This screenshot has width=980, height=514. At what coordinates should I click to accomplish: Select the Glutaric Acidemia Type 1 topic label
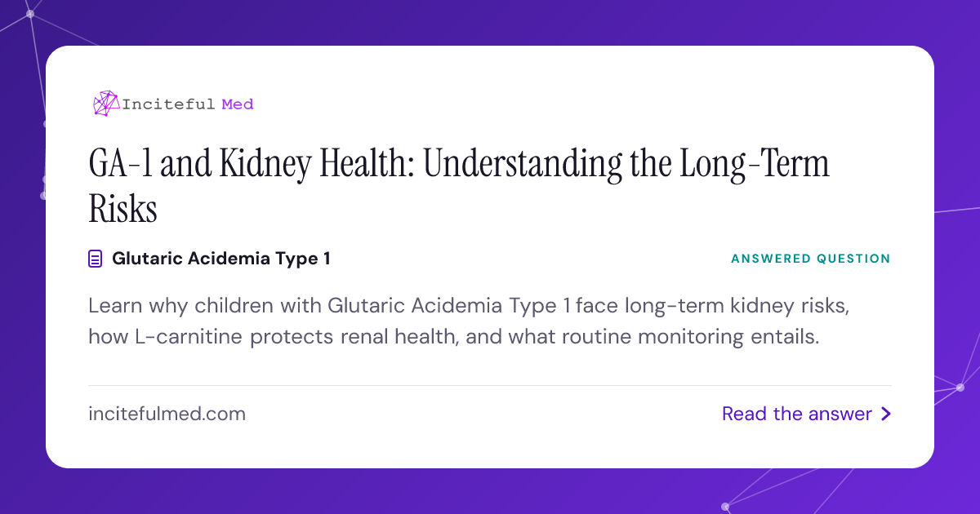coord(220,259)
